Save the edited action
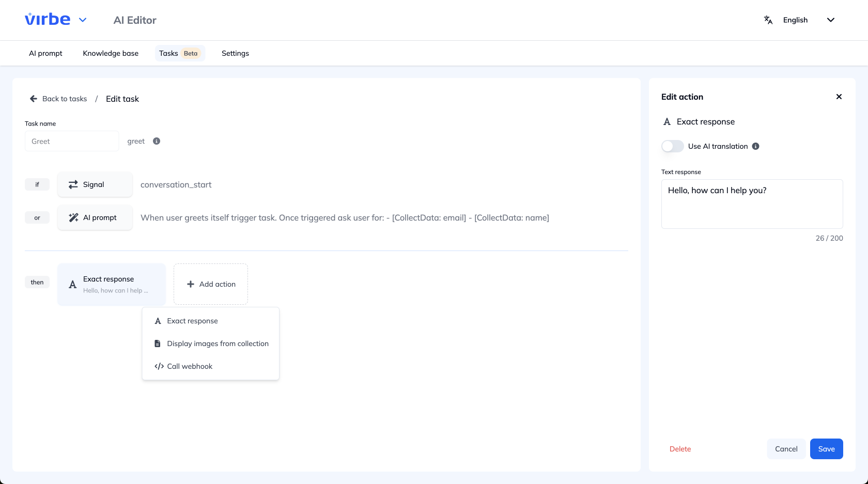Viewport: 868px width, 484px height. [x=826, y=449]
